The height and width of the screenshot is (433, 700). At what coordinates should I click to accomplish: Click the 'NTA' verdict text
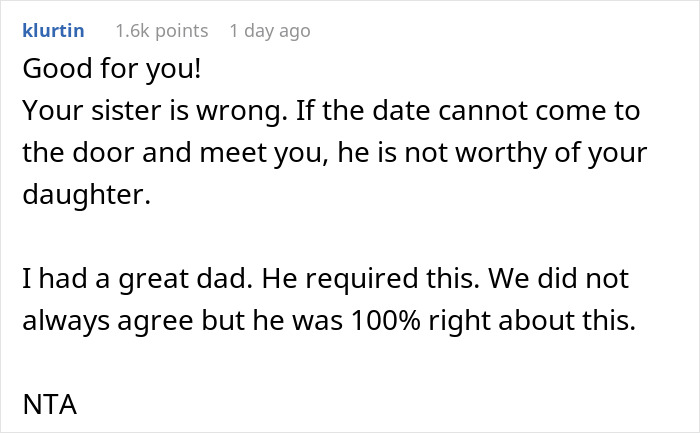[x=50, y=404]
